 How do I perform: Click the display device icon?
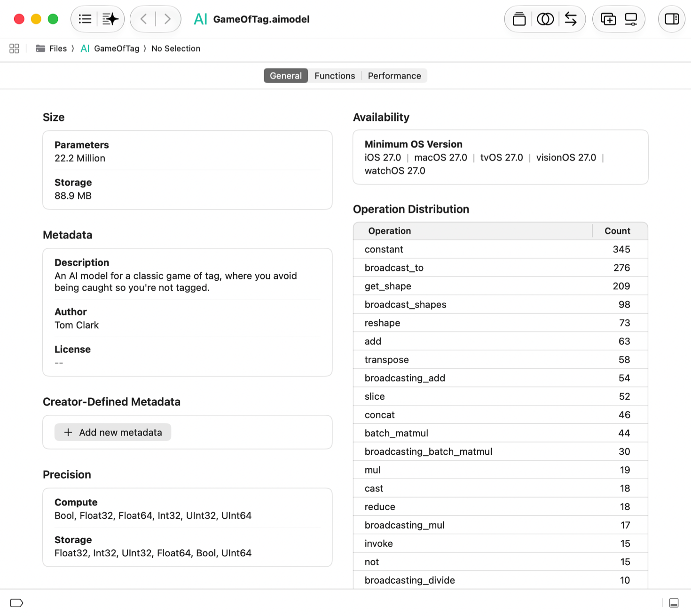pos(631,19)
